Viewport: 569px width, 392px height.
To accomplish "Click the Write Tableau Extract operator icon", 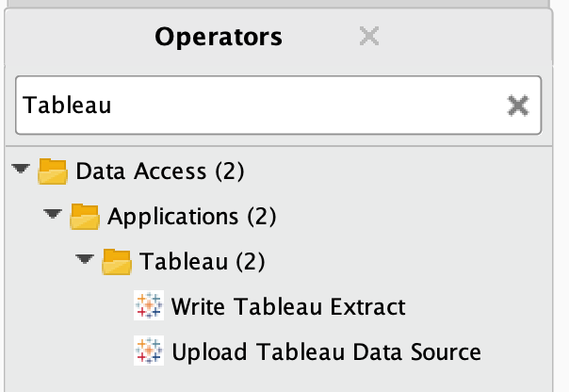I will (x=150, y=306).
